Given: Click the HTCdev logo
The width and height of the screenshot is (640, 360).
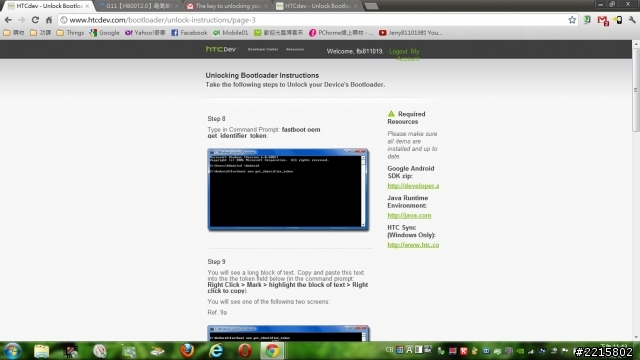Looking at the screenshot, I should (221, 49).
